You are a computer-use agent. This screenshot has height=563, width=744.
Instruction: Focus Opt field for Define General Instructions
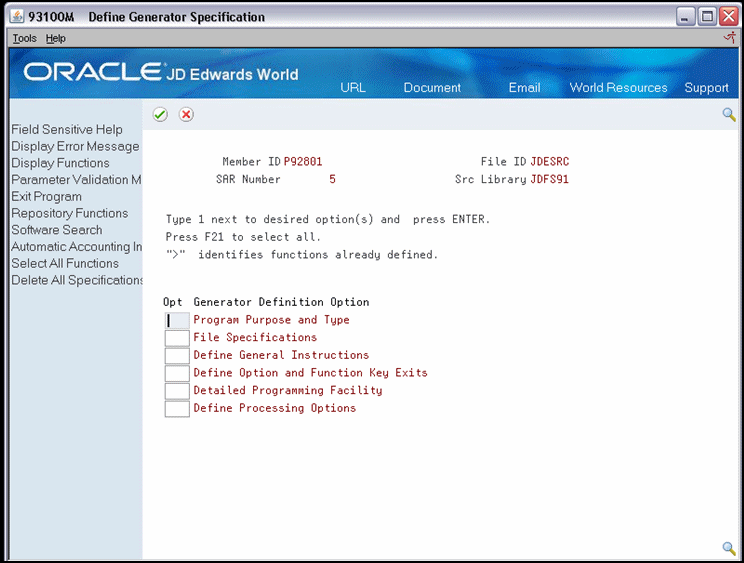177,356
